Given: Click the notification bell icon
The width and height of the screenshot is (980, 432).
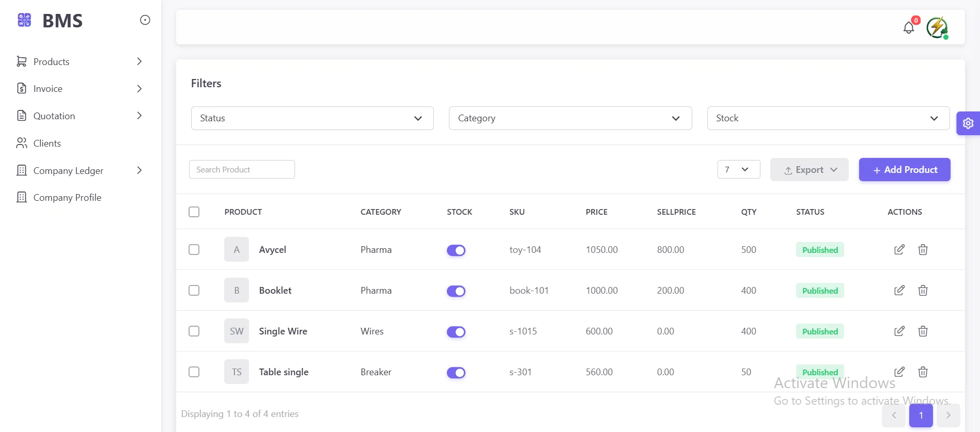Looking at the screenshot, I should [909, 28].
